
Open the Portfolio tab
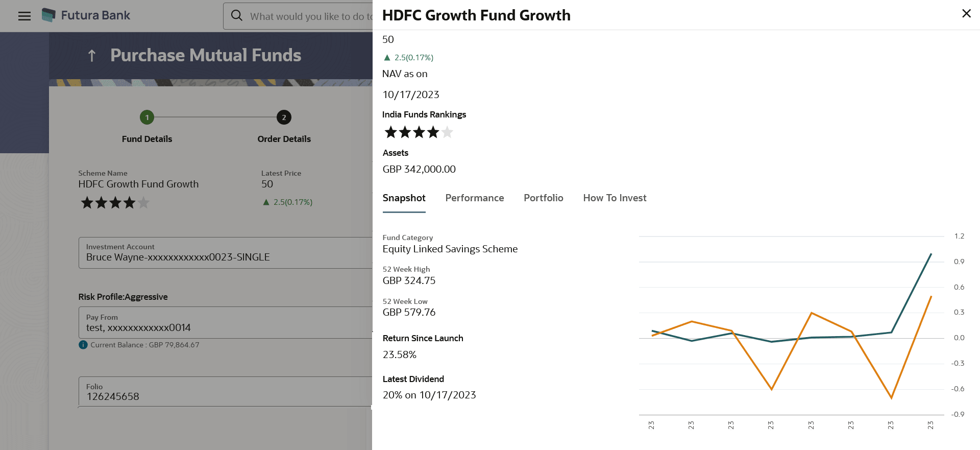(x=543, y=198)
